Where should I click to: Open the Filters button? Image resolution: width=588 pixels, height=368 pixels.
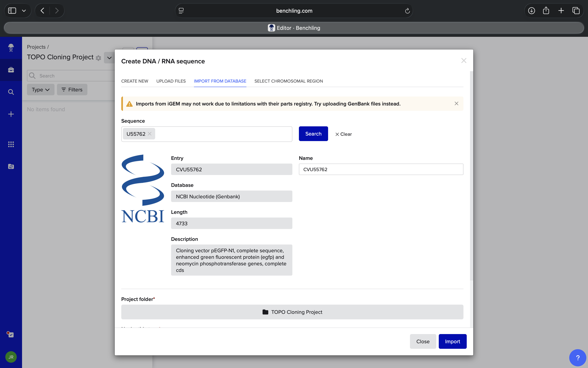[72, 90]
